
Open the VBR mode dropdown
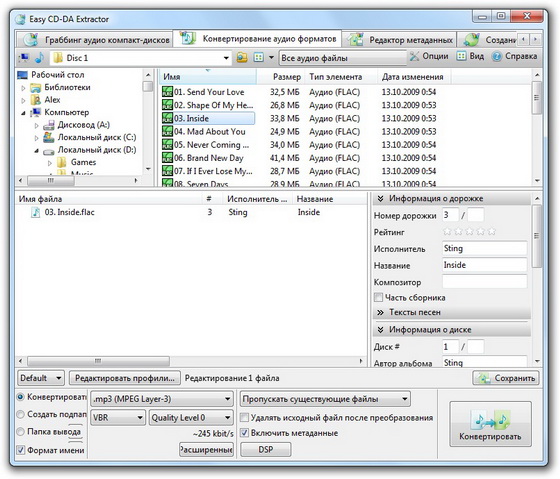(118, 418)
